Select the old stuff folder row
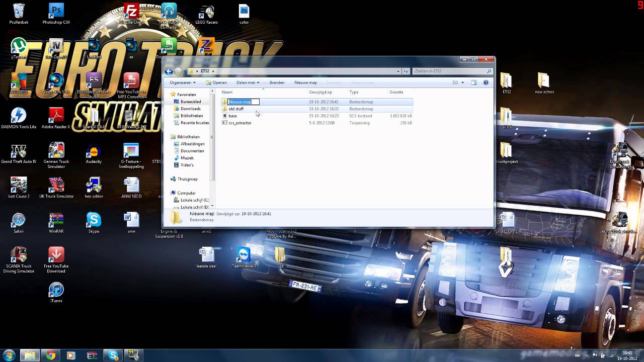This screenshot has height=362, width=644. click(x=317, y=109)
